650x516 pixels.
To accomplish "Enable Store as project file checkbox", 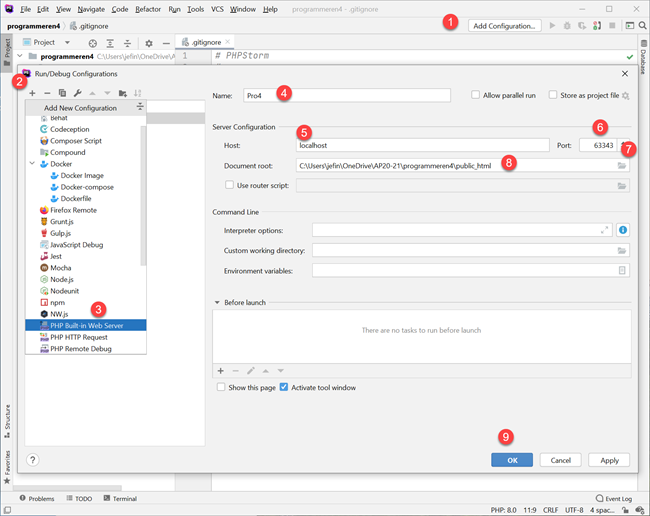I will pos(553,95).
